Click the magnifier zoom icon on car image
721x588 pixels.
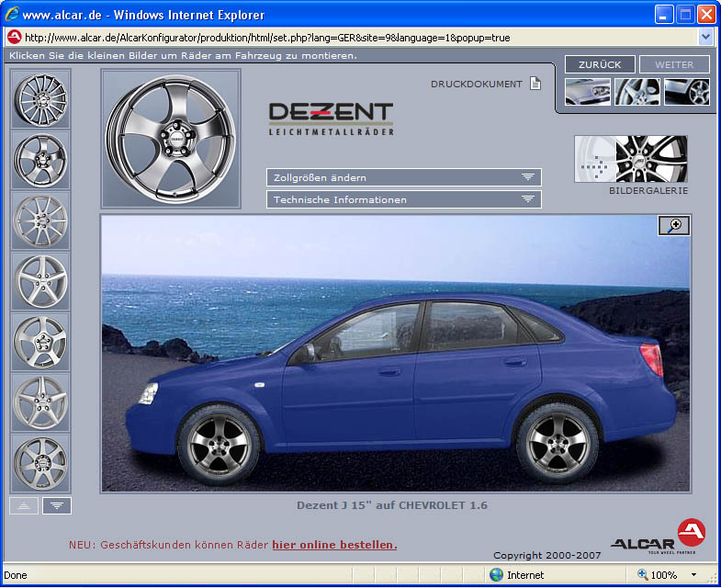tap(673, 226)
